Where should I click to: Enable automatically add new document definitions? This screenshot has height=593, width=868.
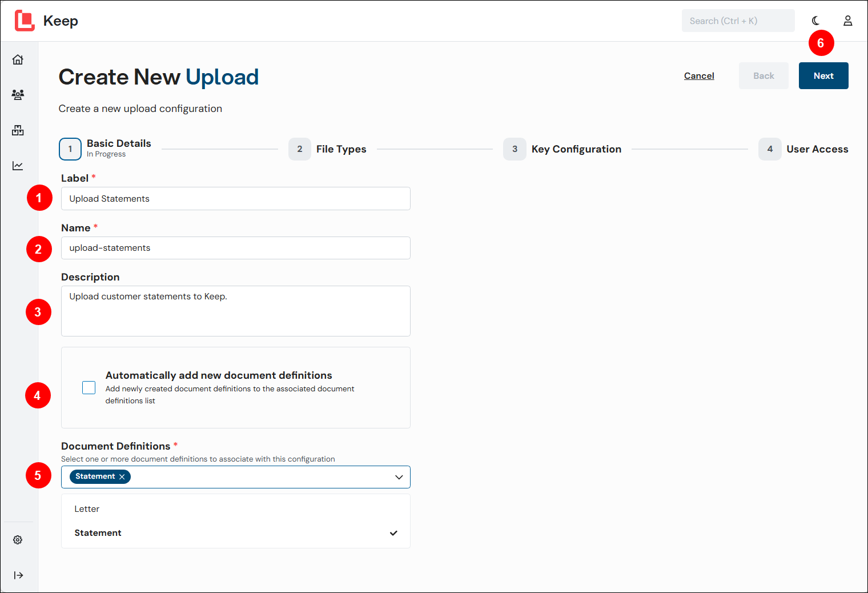pos(89,388)
